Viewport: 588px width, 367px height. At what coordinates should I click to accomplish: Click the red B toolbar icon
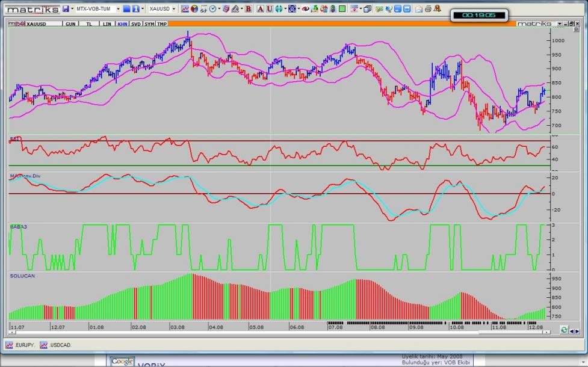pyautogui.click(x=248, y=9)
